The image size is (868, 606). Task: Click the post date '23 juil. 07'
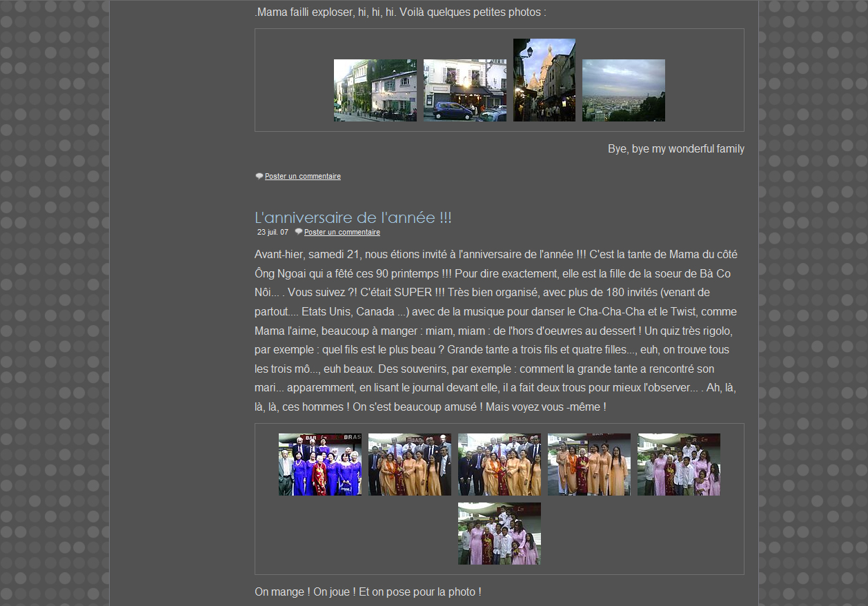[x=273, y=233]
